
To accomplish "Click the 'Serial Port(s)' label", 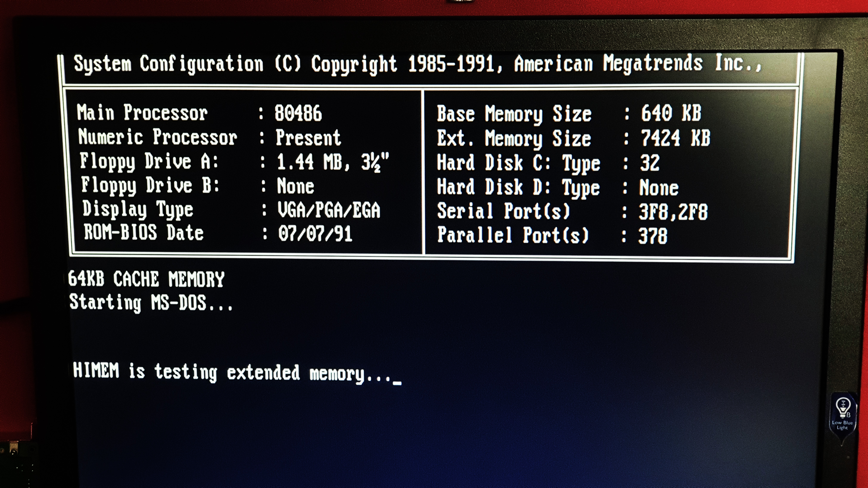I will pyautogui.click(x=503, y=211).
